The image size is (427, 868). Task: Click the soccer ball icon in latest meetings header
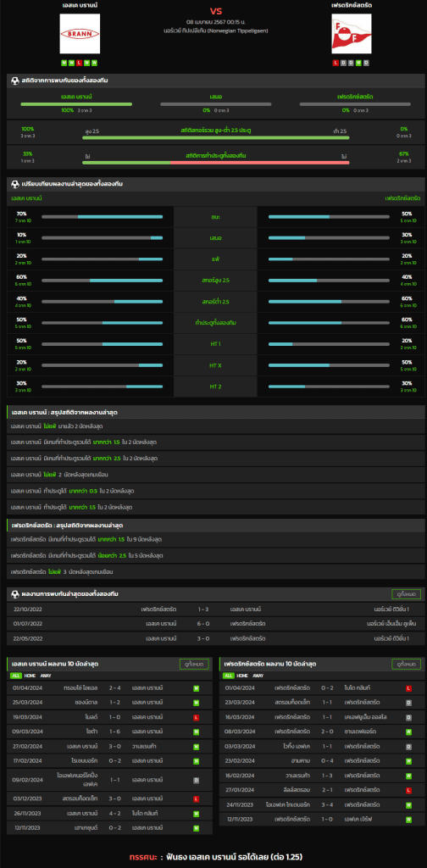(15, 594)
